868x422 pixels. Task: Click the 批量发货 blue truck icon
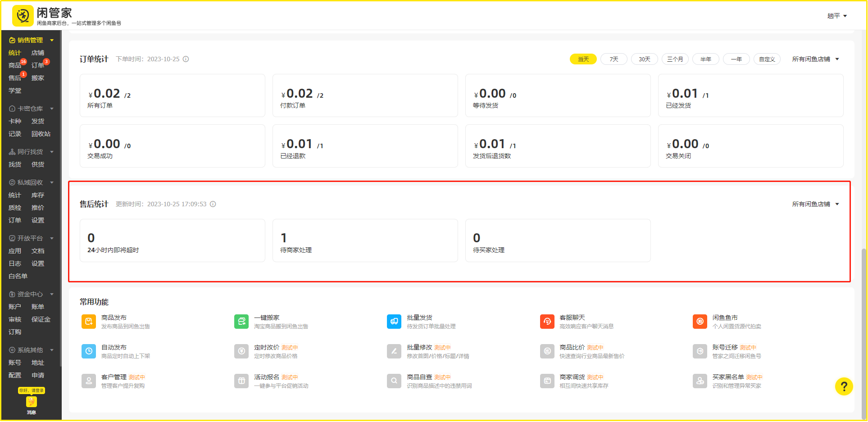[x=394, y=322]
